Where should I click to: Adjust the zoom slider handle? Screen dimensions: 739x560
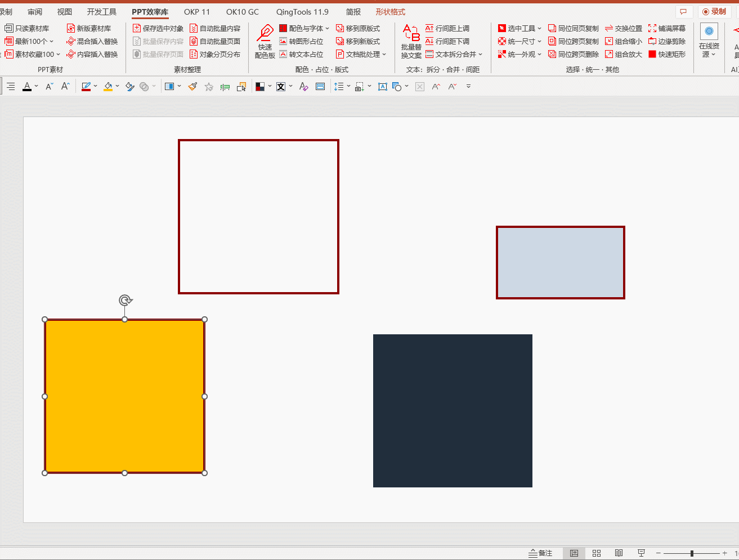click(692, 554)
